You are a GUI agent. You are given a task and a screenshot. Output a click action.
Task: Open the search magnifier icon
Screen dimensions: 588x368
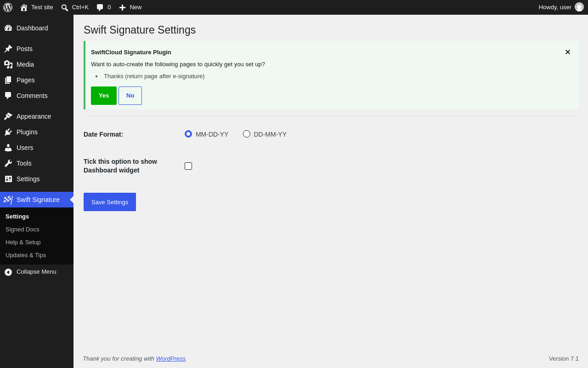pyautogui.click(x=65, y=7)
